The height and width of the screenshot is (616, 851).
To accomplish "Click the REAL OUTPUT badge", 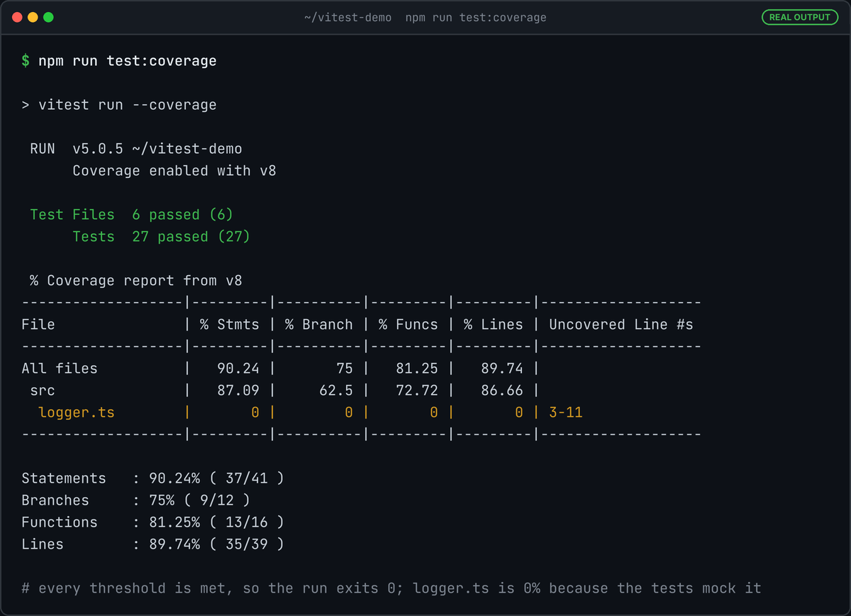I will [x=800, y=17].
